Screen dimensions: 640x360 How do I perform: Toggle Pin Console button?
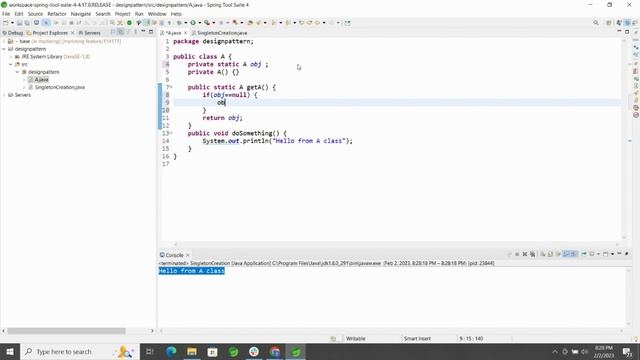tap(584, 254)
